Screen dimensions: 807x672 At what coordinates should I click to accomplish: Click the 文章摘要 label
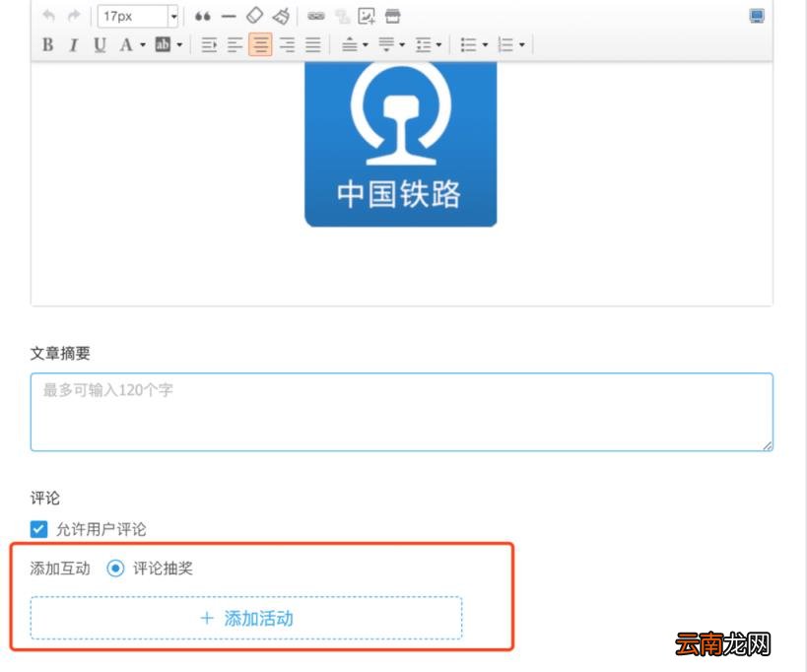[60, 354]
